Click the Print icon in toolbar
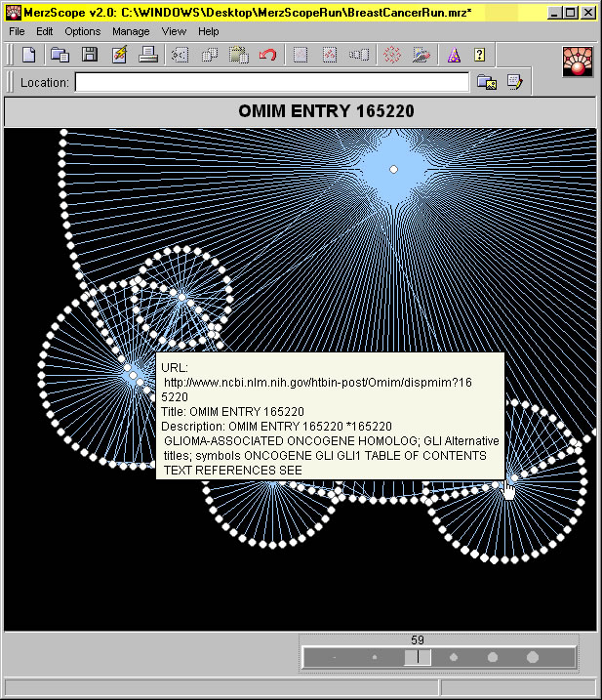 pyautogui.click(x=148, y=55)
